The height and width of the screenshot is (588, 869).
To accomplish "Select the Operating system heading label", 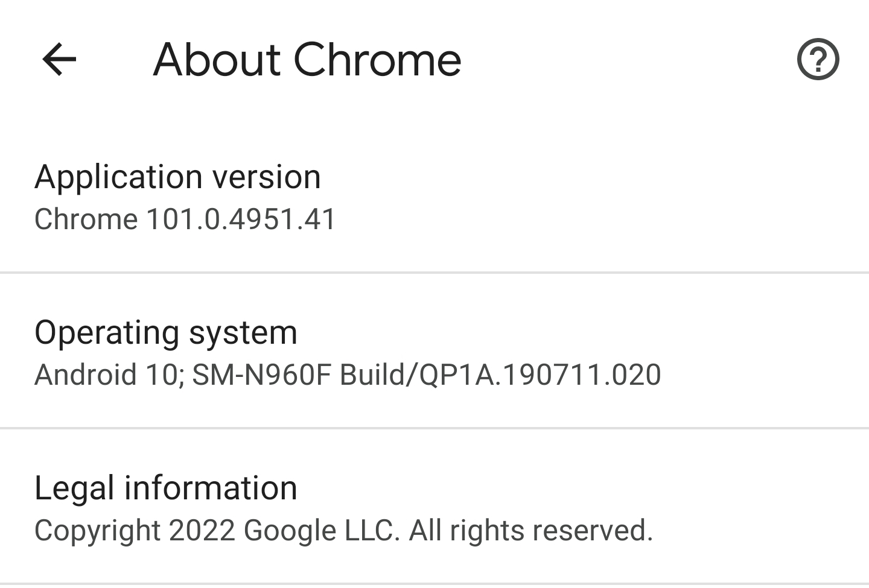I will coord(167,332).
